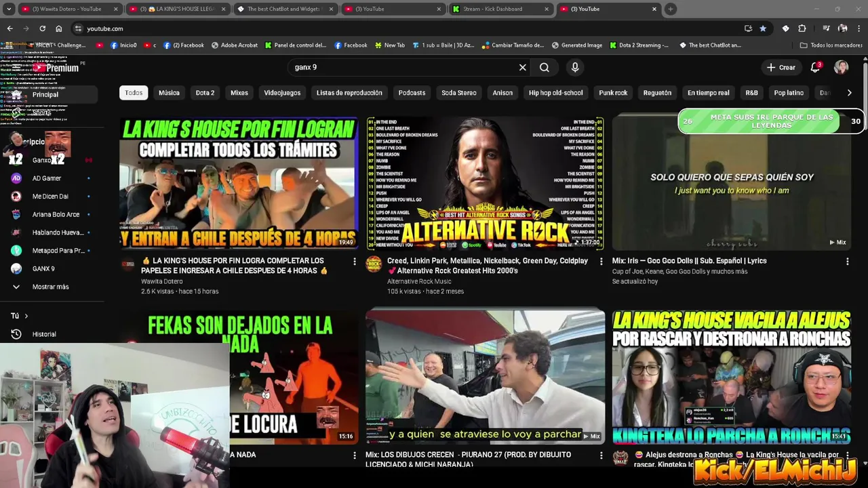The width and height of the screenshot is (868, 488).
Task: Open the Alternative Rock Music channel avatar
Action: (x=374, y=264)
